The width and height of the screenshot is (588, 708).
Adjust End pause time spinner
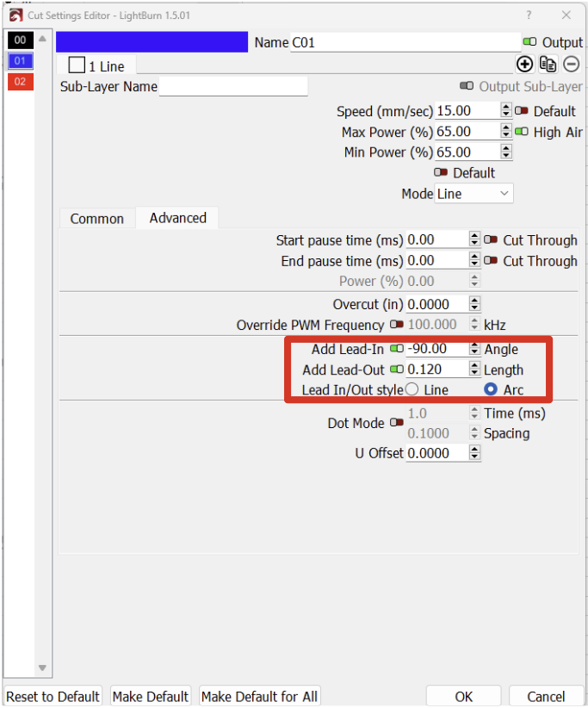coord(473,260)
